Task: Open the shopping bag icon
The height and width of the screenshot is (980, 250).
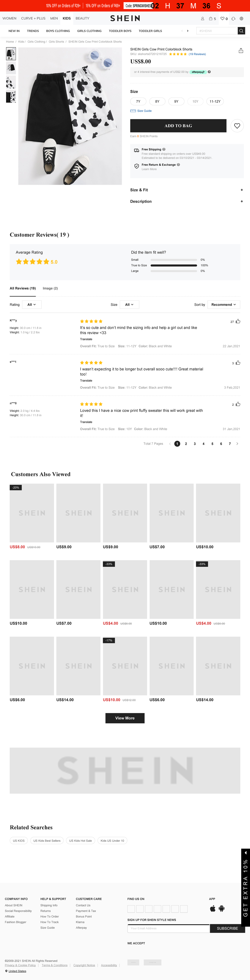Action: coord(210,18)
